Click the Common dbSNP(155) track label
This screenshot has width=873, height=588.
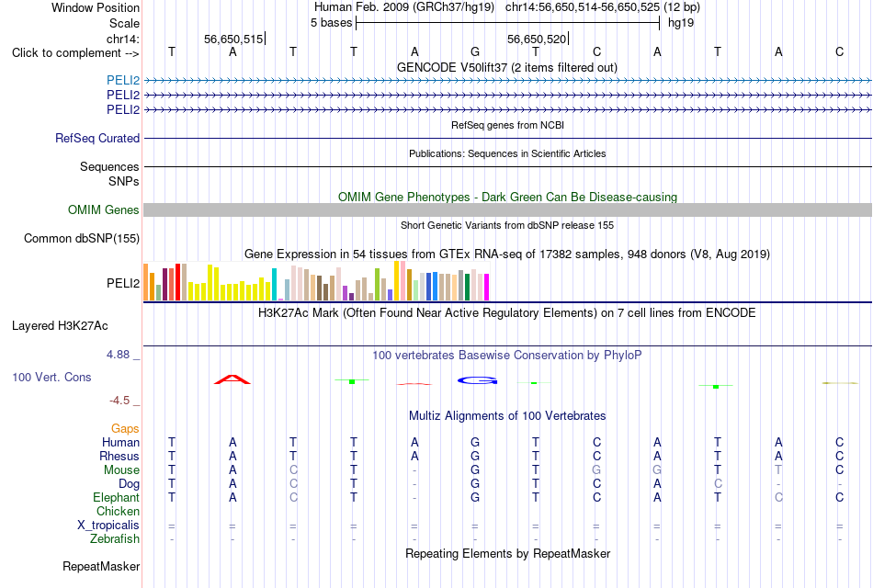pyautogui.click(x=82, y=238)
